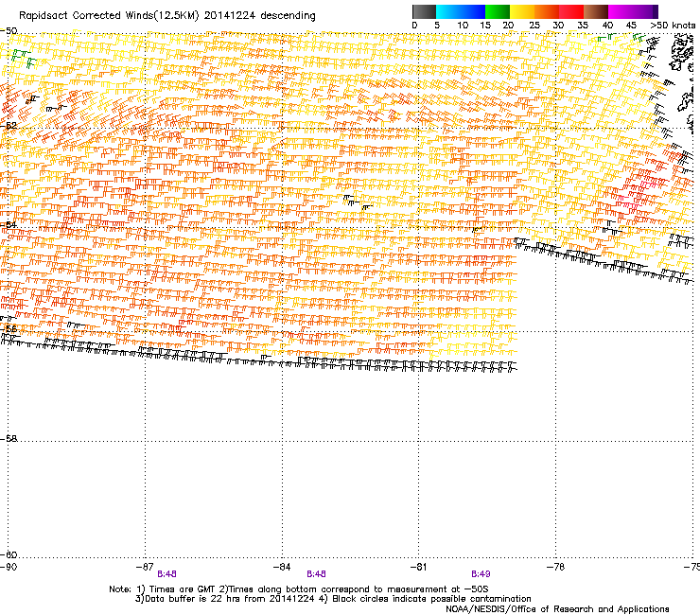This screenshot has width=700, height=615.
Task: Click the magenta 40-45 knots color segment
Action: pos(621,11)
